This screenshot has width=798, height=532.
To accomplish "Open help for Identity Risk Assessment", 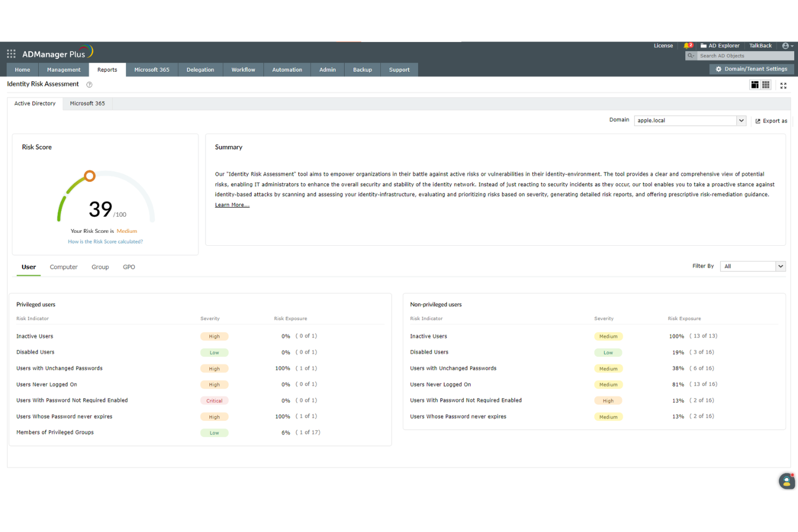I will click(x=89, y=84).
